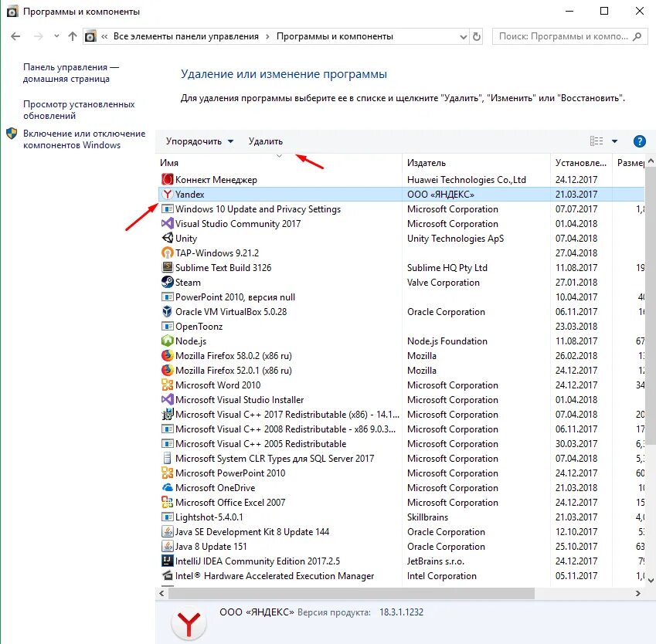Click the view layout icon in toolbar
This screenshot has width=656, height=644.
597,141
